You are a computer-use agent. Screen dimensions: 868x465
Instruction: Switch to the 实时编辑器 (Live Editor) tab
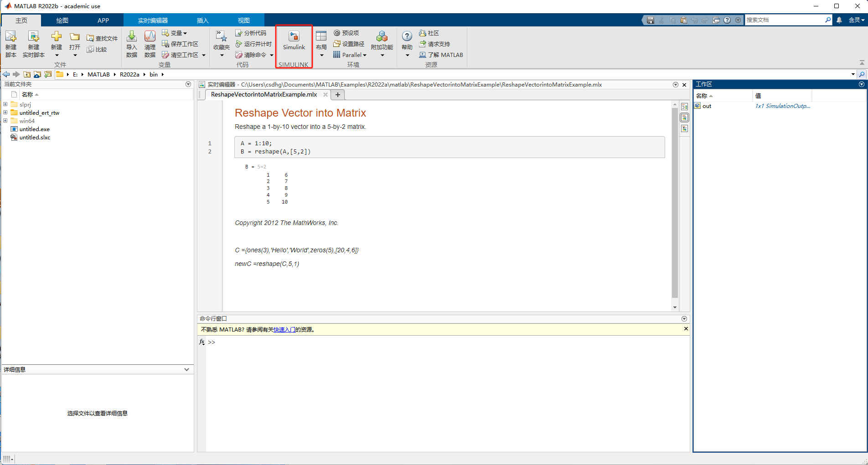click(153, 20)
